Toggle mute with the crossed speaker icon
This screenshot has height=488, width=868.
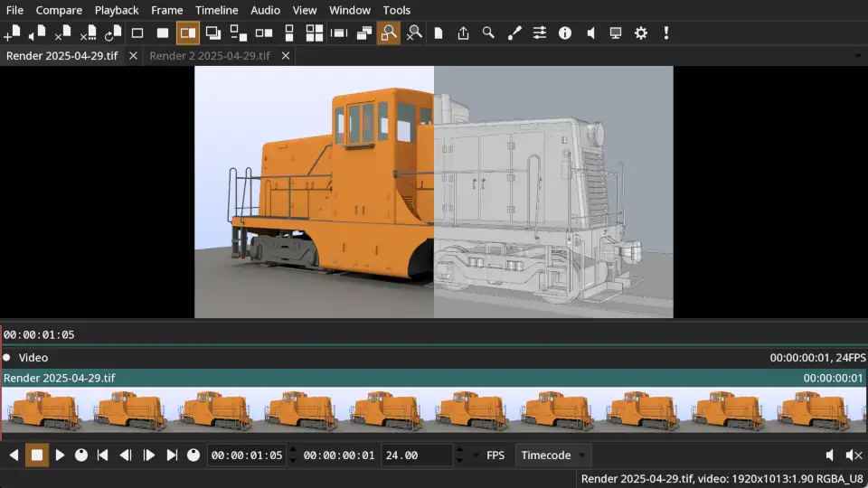tap(853, 455)
